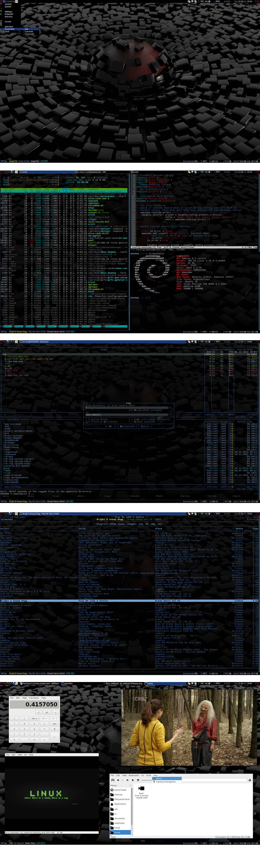
Task: Launch LDOCE5 from the awesome menu
Action: pyautogui.click(x=8, y=4)
